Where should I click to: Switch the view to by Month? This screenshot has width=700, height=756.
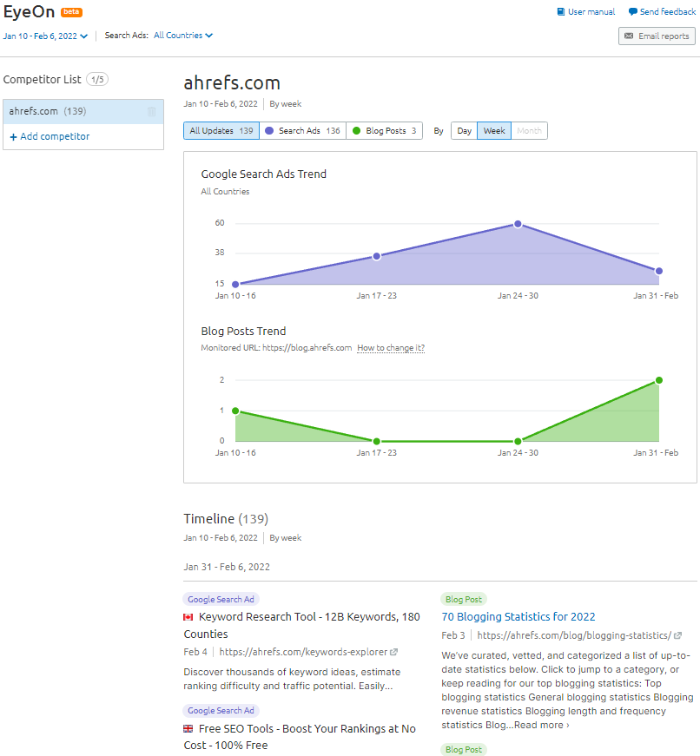pos(529,131)
